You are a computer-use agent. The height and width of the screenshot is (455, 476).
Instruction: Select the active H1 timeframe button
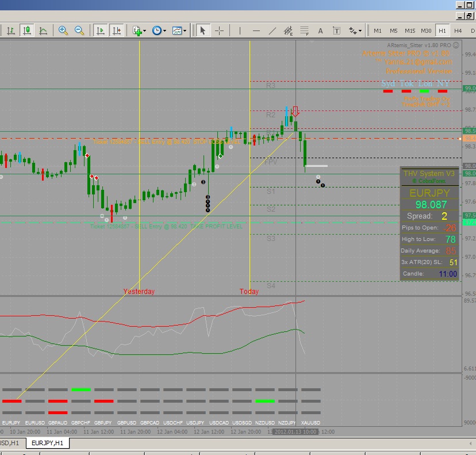point(442,30)
